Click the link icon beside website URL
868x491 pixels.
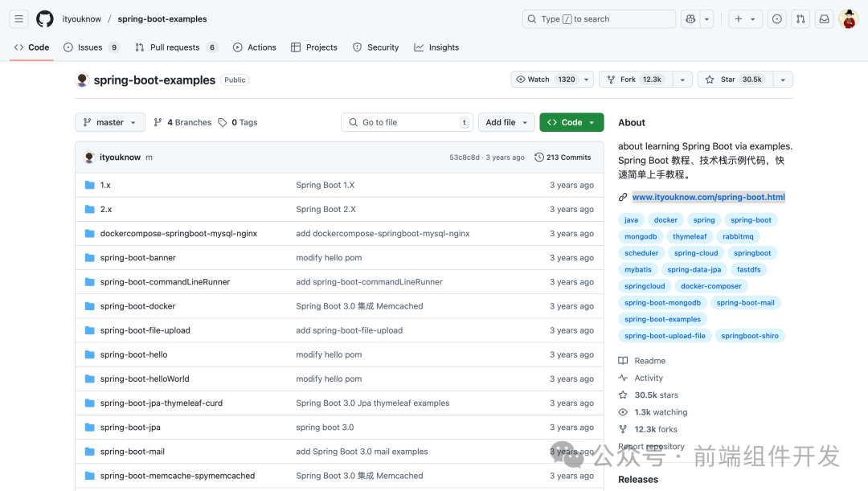[623, 197]
